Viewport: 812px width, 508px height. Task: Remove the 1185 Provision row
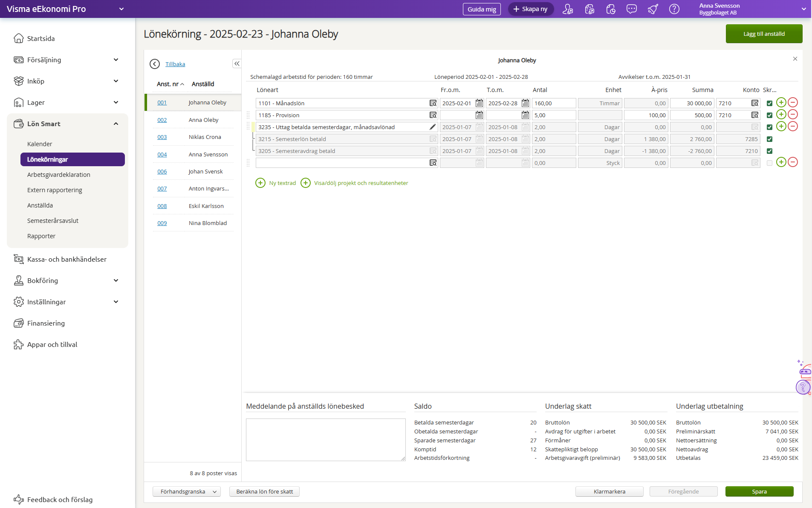pyautogui.click(x=793, y=114)
